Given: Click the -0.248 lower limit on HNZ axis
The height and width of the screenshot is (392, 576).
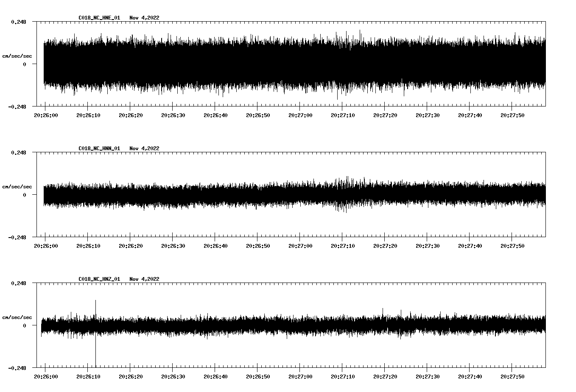Looking at the screenshot, I should tap(17, 368).
